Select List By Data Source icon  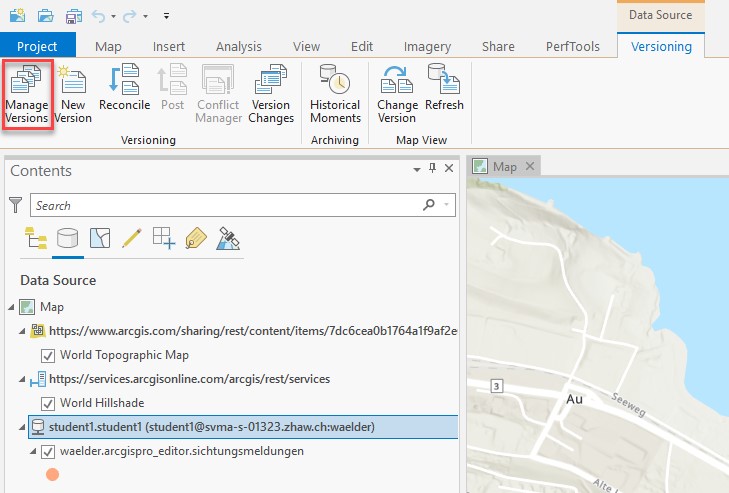click(67, 238)
